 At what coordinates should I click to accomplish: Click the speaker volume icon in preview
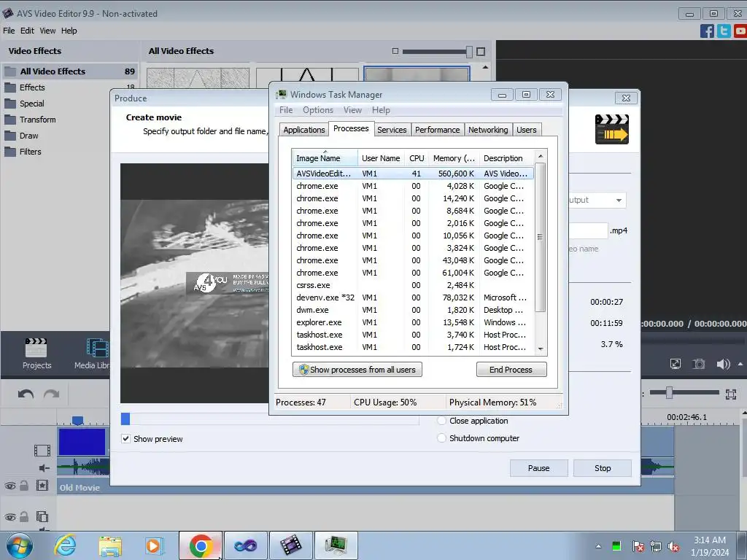pos(723,365)
